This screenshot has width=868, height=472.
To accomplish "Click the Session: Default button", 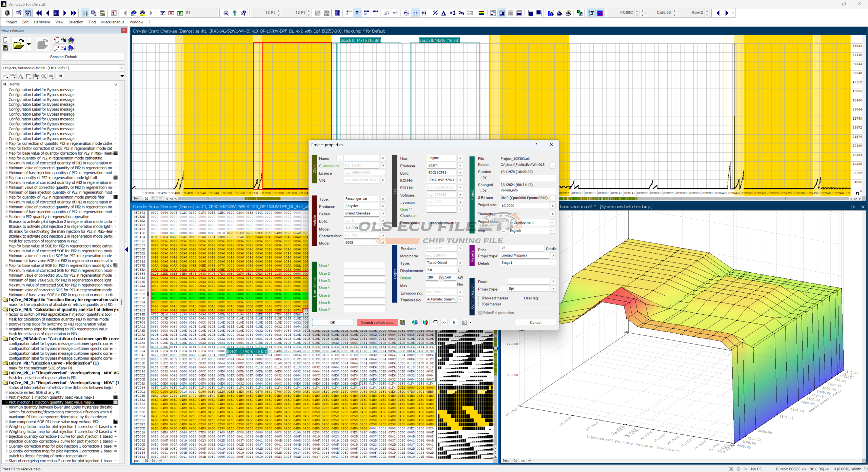I will coord(63,57).
